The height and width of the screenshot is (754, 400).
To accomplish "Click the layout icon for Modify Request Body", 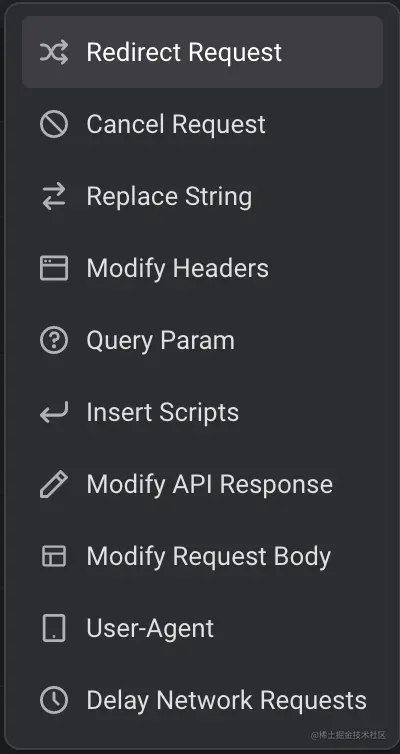I will coord(54,556).
